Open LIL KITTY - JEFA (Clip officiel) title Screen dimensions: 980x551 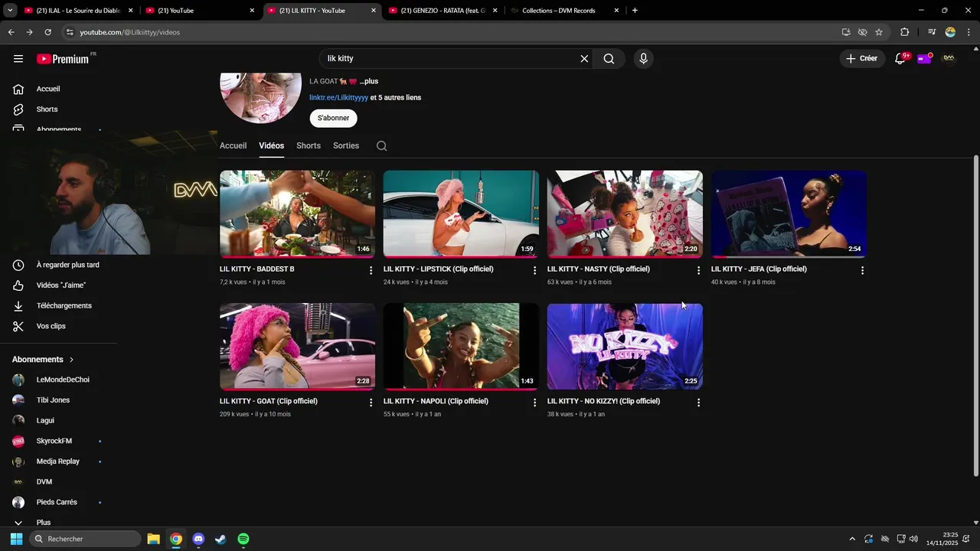(x=759, y=269)
